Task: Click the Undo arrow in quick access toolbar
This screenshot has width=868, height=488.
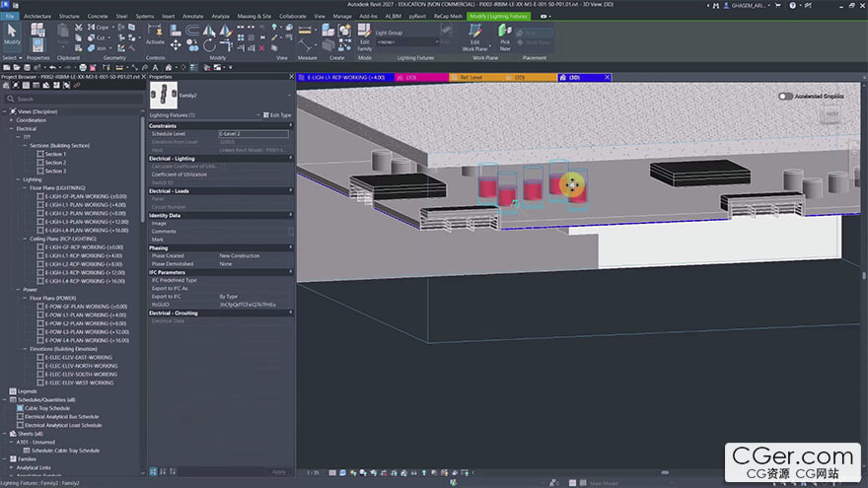Action: point(52,67)
